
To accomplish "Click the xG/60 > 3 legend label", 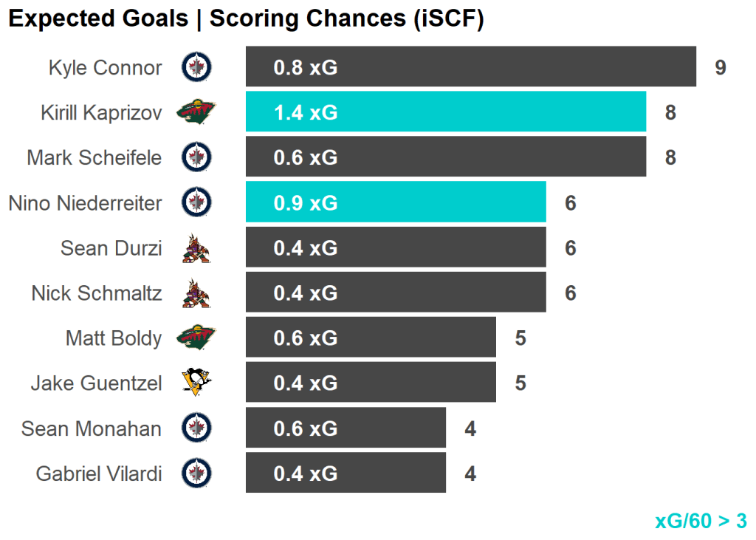I will [701, 521].
